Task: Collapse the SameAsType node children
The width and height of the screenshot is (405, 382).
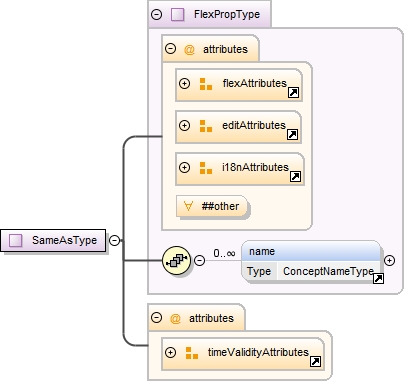Action: pos(114,240)
